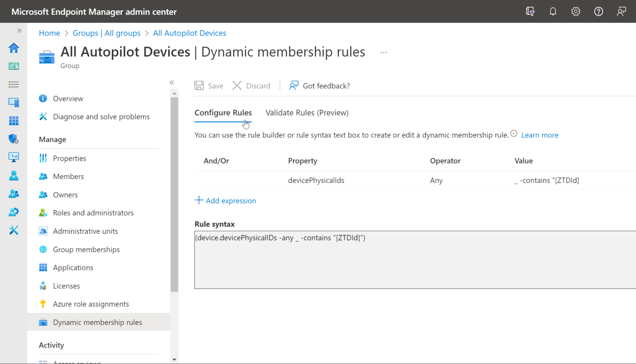Select the Apps icon in the sidebar

(x=14, y=120)
